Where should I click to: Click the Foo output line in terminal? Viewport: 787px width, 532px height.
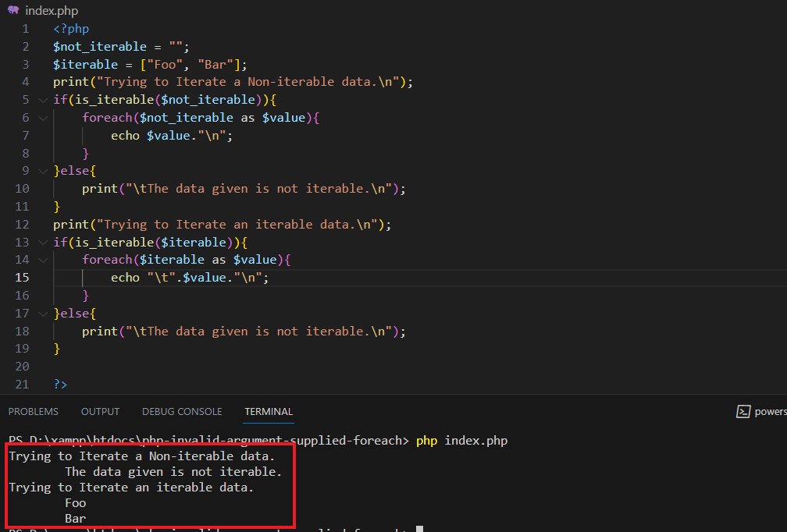tap(75, 502)
